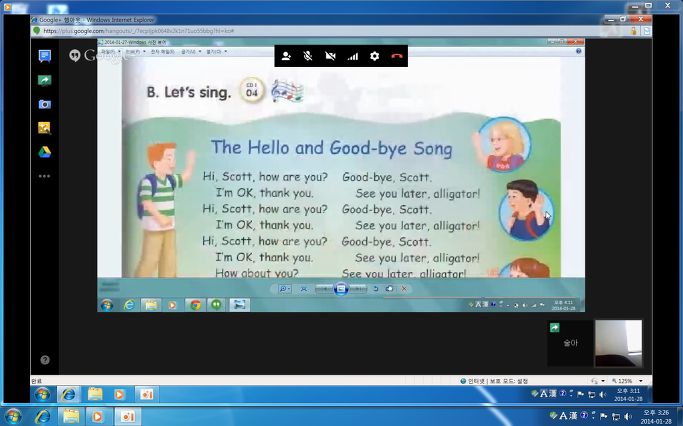This screenshot has height=426, width=683.
Task: Click photo viewer icon in shared screen taskbar
Action: (x=240, y=305)
